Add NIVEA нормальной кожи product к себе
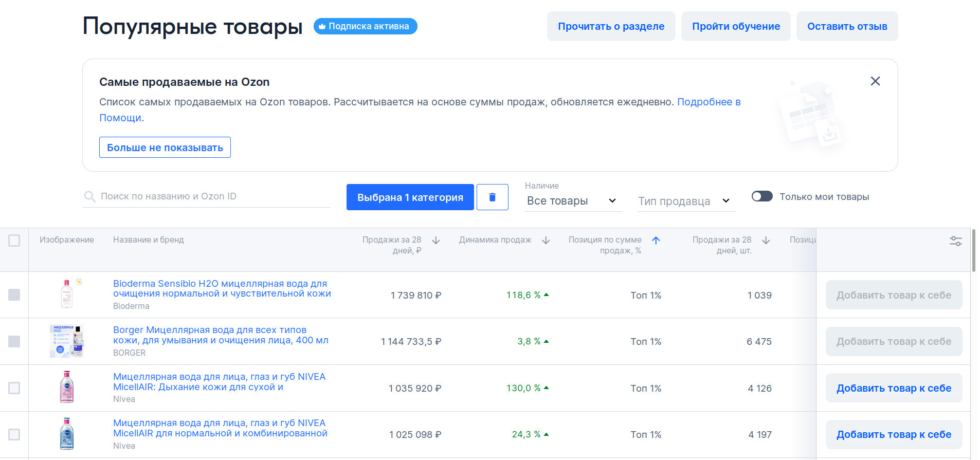This screenshot has width=980, height=460. click(894, 434)
